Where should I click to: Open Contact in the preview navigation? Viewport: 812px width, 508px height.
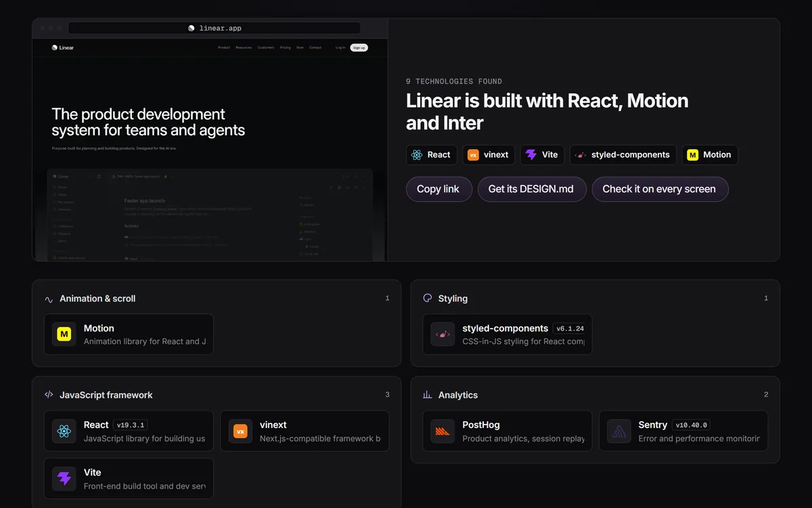click(315, 47)
